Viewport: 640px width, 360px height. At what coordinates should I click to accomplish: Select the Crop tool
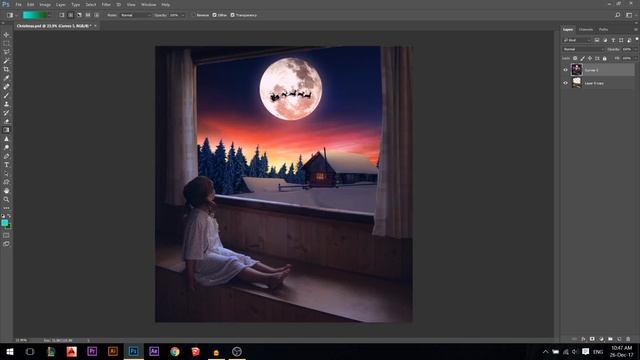[6, 69]
